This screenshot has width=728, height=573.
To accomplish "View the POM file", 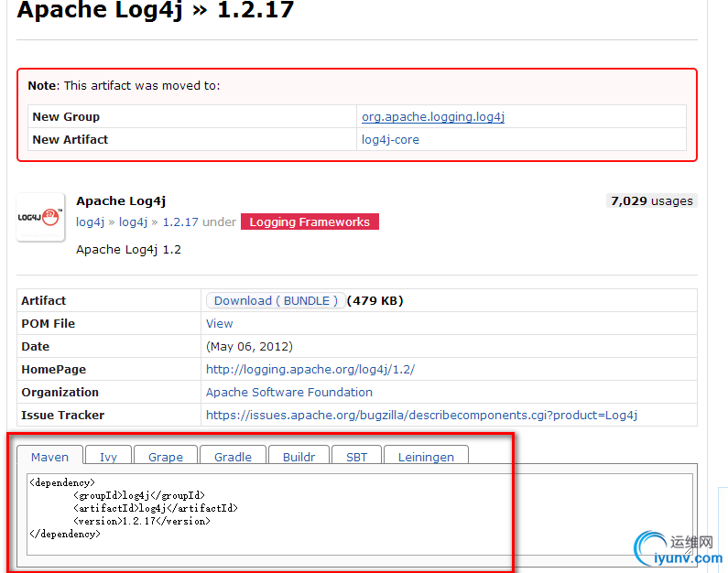I will tap(219, 323).
